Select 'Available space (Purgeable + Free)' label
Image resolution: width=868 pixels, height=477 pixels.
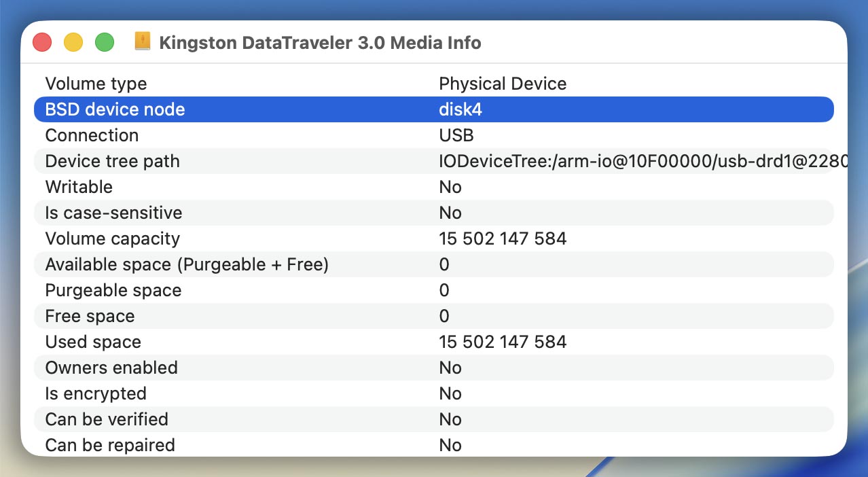pyautogui.click(x=187, y=264)
